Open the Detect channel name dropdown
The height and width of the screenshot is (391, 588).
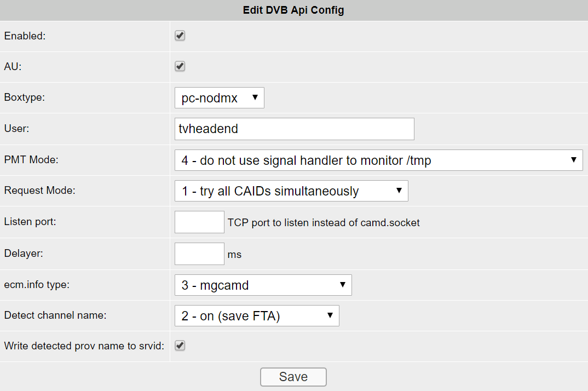257,315
